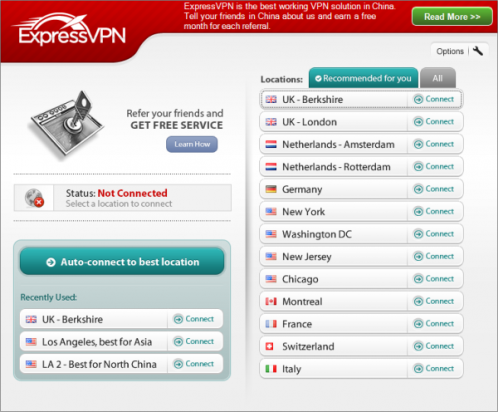The width and height of the screenshot is (498, 412).
Task: Select Switzerland location name
Action: [308, 346]
